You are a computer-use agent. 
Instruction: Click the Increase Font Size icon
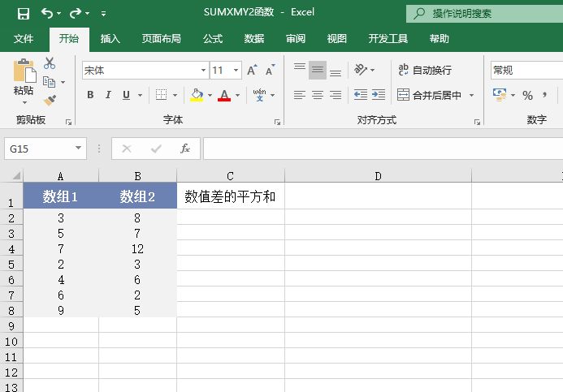click(252, 71)
